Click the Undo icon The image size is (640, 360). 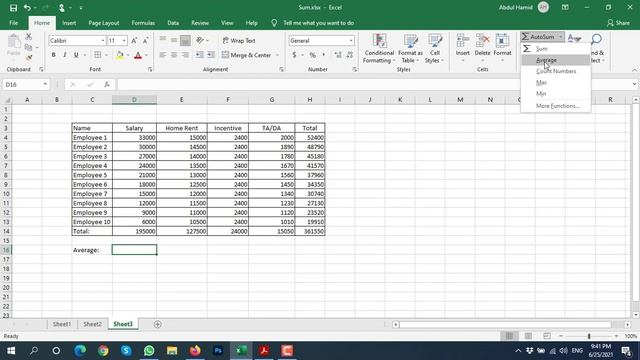pyautogui.click(x=27, y=8)
